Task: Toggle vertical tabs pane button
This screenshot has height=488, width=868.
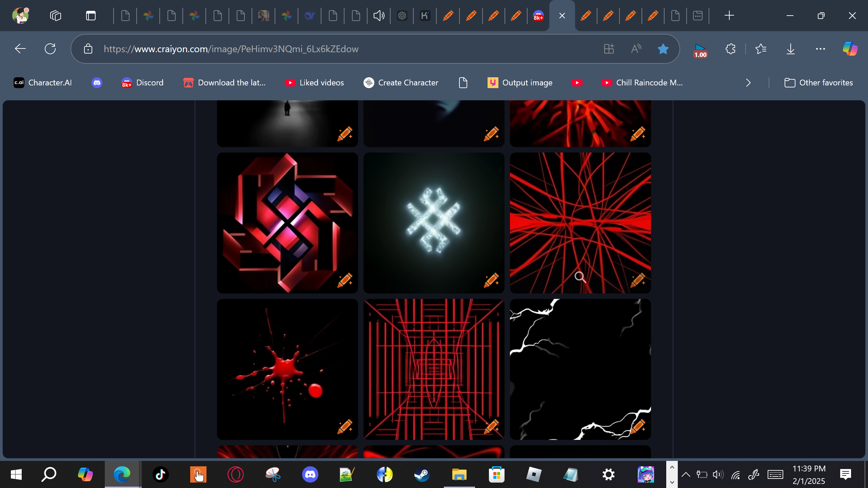Action: 91,16
